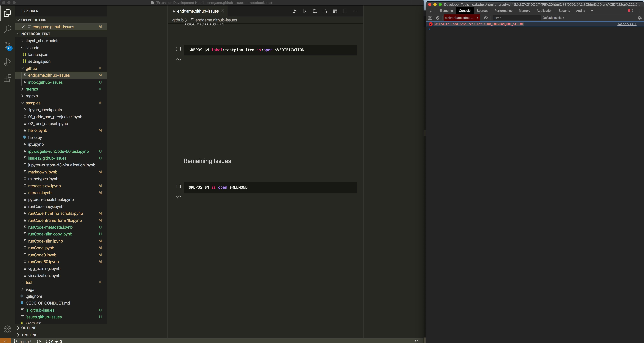This screenshot has height=343, width=644.
Task: Close the endgame.github-issues editor tab
Action: (222, 11)
